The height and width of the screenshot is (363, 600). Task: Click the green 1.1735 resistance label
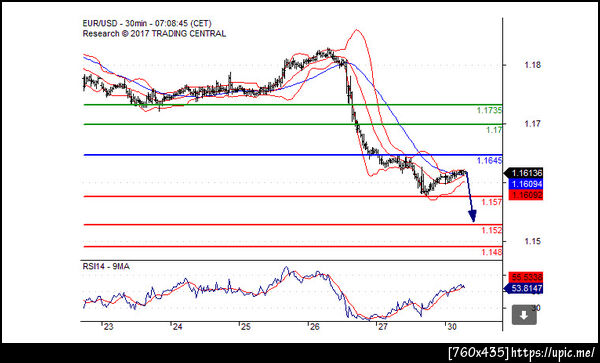tap(489, 111)
